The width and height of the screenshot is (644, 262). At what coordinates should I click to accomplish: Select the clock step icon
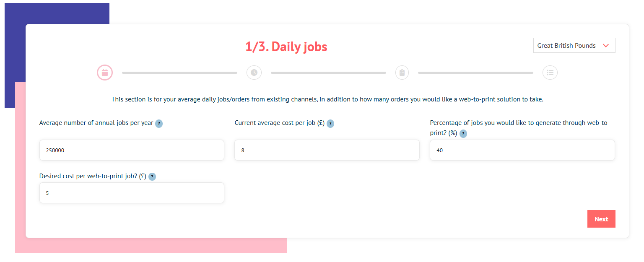[x=254, y=73]
